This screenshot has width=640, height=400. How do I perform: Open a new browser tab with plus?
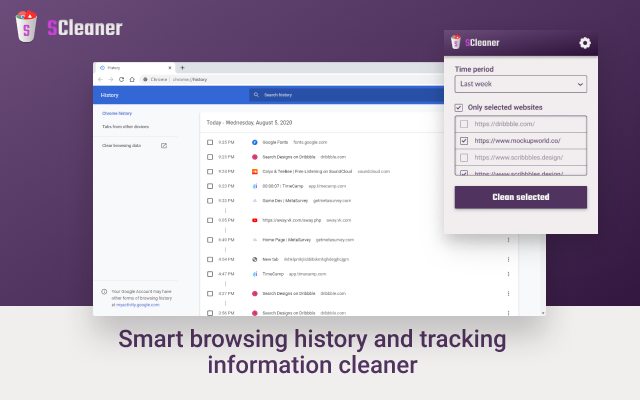(x=182, y=68)
